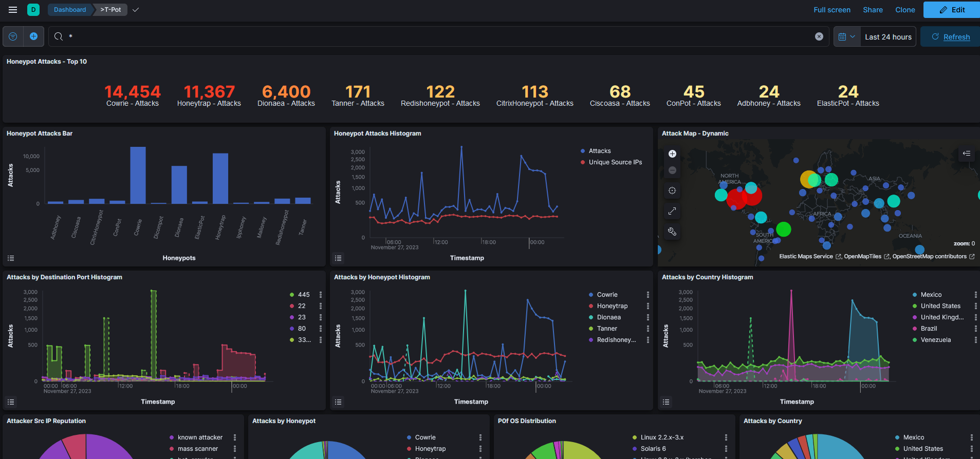Open options for port 80 legend item
The height and width of the screenshot is (459, 980).
coord(321,329)
